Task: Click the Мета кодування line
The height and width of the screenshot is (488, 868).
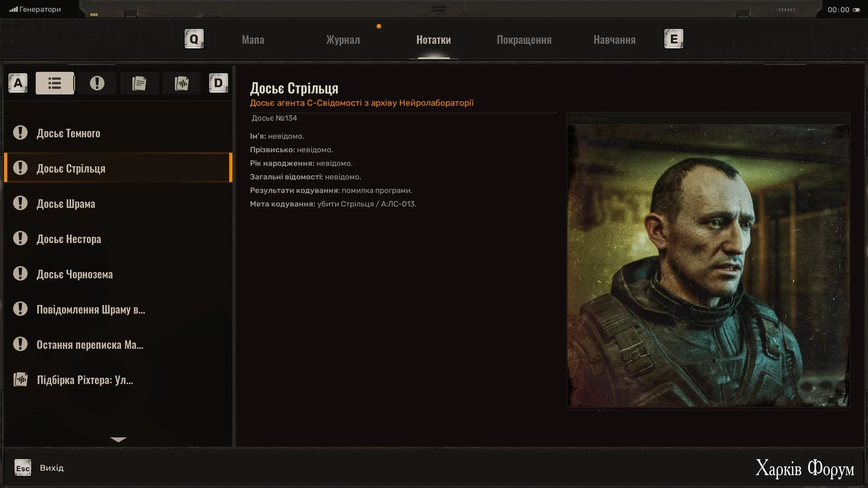Action: click(333, 204)
